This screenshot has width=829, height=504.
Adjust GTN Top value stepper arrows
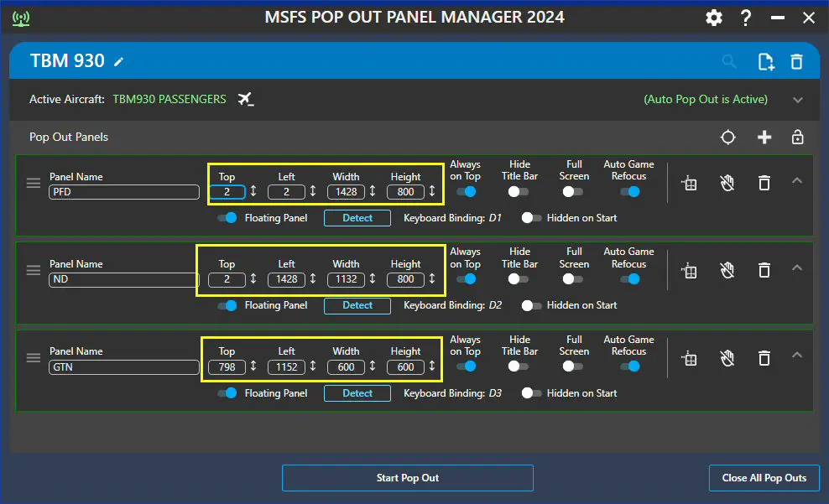click(x=253, y=366)
